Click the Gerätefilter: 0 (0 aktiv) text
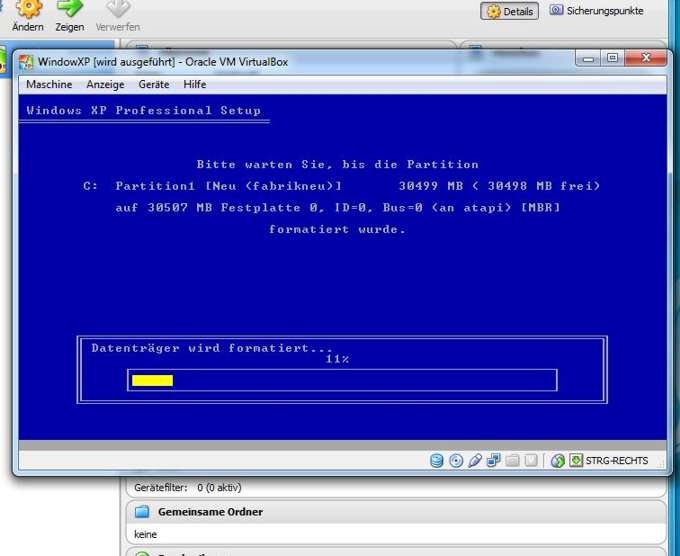680x556 pixels. (x=187, y=487)
